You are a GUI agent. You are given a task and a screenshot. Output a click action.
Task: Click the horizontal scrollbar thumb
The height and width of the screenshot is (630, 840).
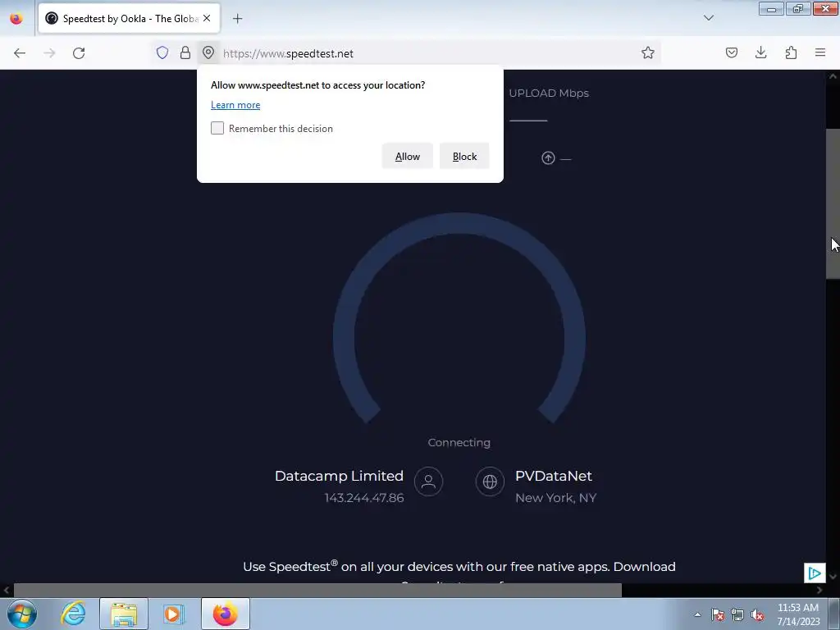pyautogui.click(x=317, y=590)
